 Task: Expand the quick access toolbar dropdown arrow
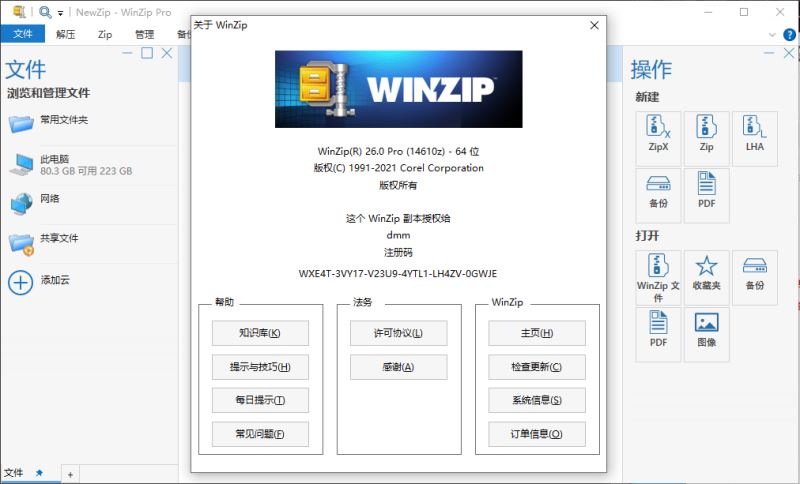point(61,13)
